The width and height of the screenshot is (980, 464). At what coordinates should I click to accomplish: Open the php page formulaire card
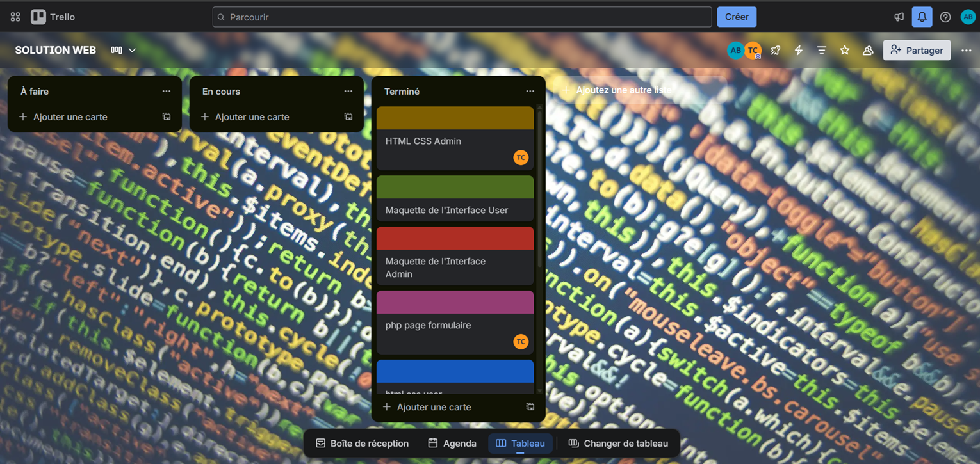click(x=455, y=323)
